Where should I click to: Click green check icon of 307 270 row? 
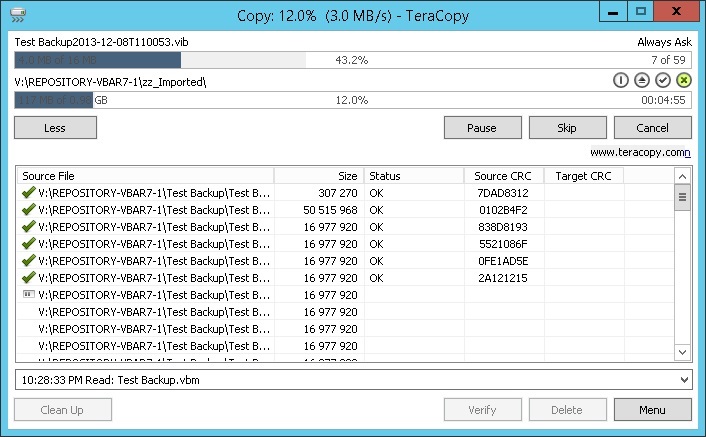click(28, 193)
